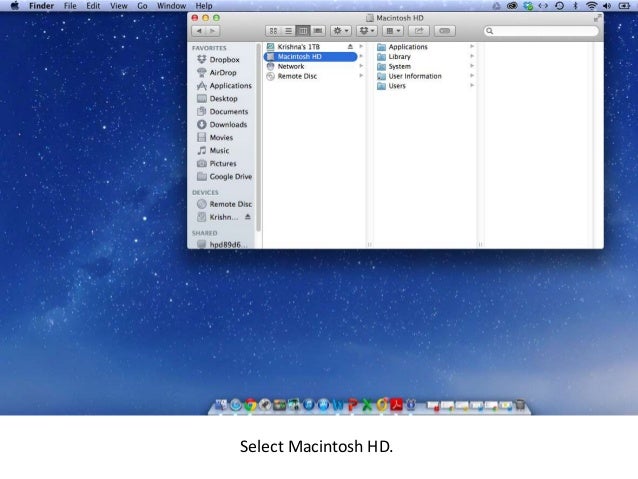Switch Finder to Cover Flow view
The image size is (638, 479).
pos(318,32)
